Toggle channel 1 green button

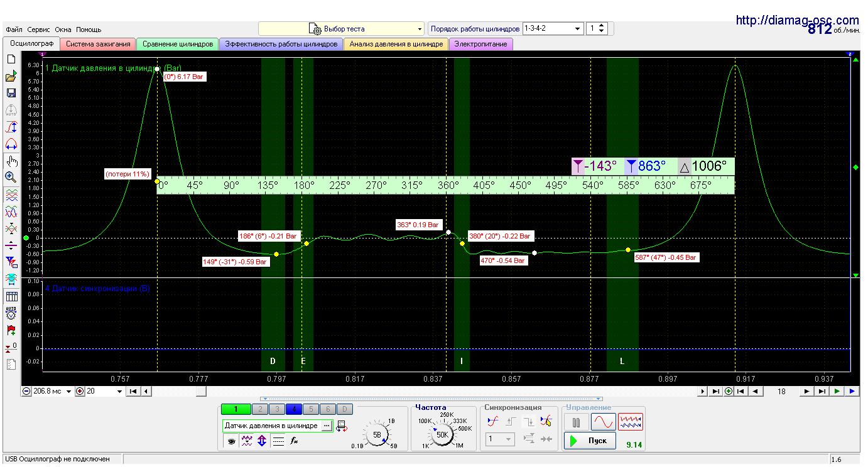point(236,409)
